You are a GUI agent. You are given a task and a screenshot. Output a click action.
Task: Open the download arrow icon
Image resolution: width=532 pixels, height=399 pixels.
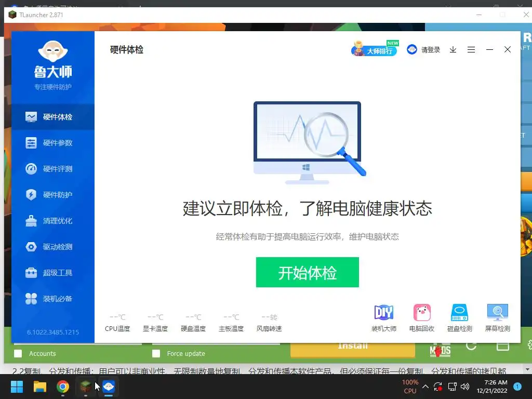click(x=453, y=50)
